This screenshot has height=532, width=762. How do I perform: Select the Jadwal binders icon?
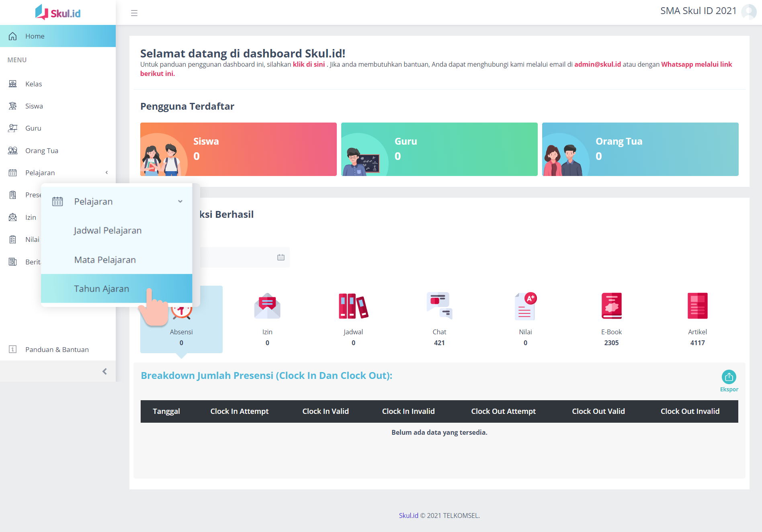353,306
